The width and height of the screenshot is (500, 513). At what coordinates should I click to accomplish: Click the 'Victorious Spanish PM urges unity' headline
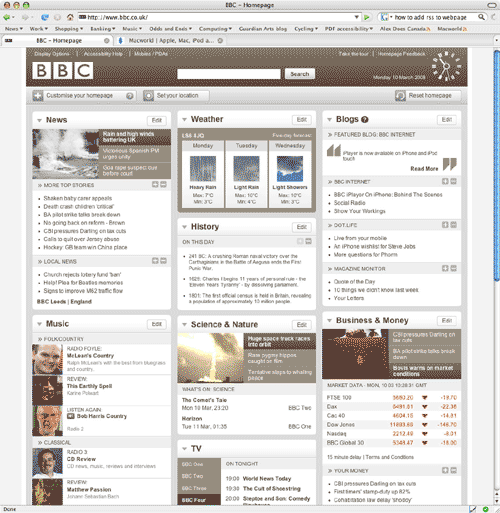pos(131,154)
